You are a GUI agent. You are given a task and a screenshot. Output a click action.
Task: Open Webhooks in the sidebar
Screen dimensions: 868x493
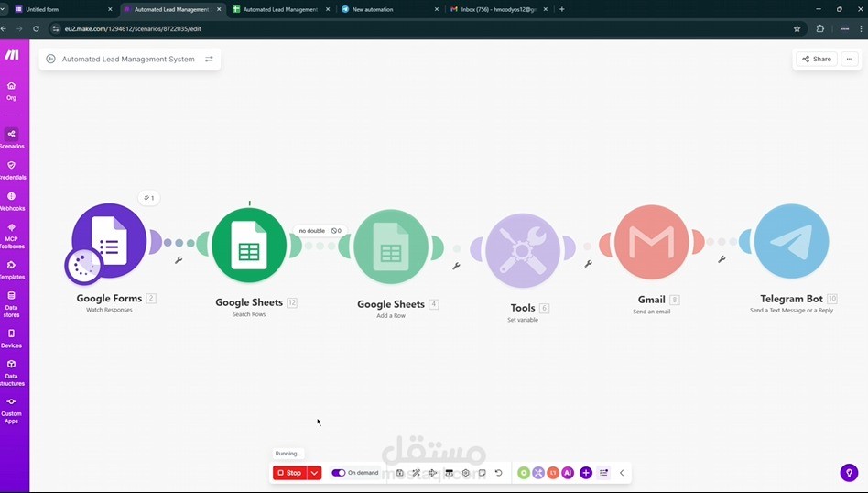(x=11, y=201)
